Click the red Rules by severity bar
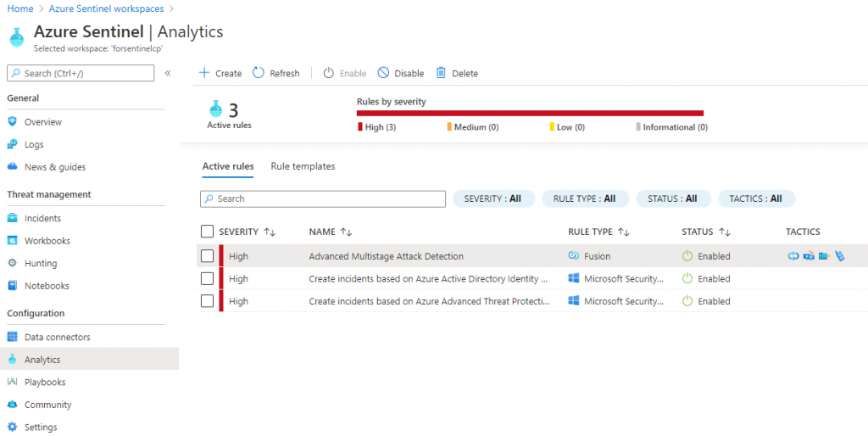The height and width of the screenshot is (436, 868). 531,113
